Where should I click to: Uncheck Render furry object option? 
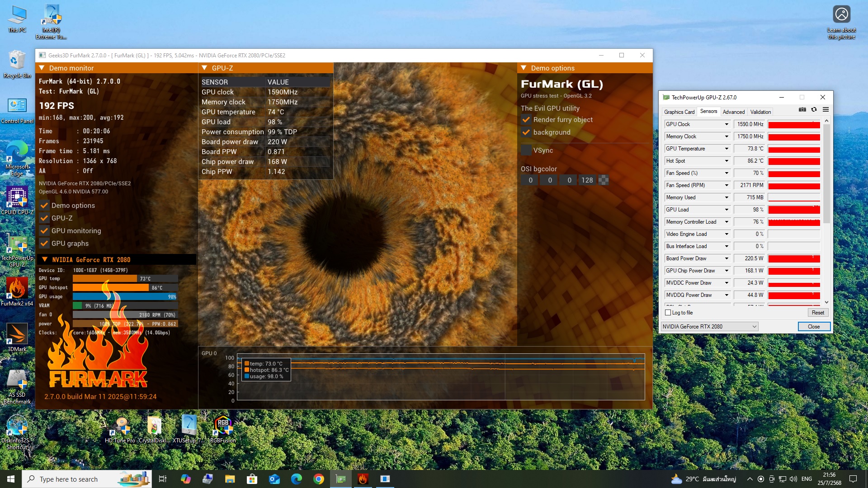tap(526, 120)
